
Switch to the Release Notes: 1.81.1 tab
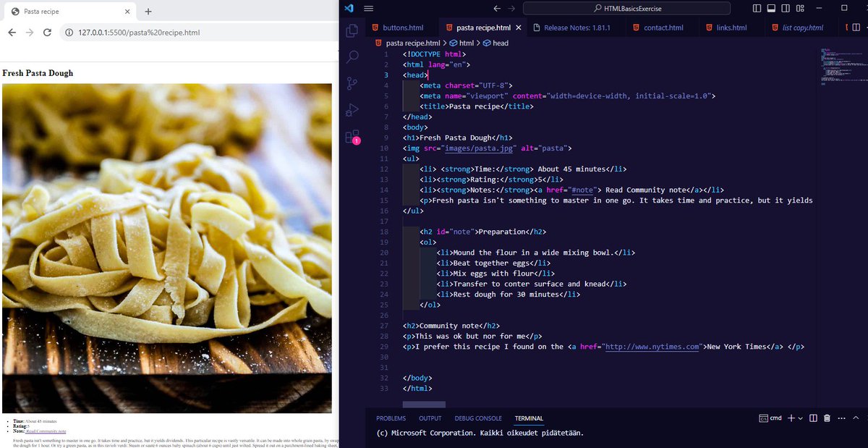pos(571,28)
